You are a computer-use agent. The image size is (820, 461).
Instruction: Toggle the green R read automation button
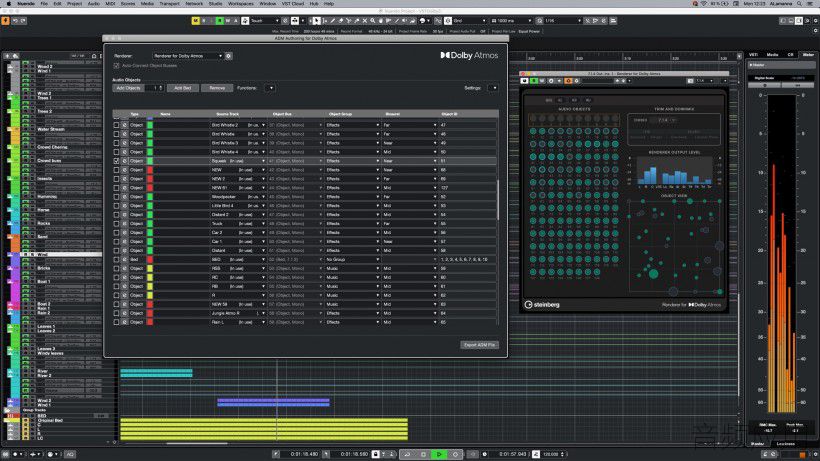(x=220, y=21)
